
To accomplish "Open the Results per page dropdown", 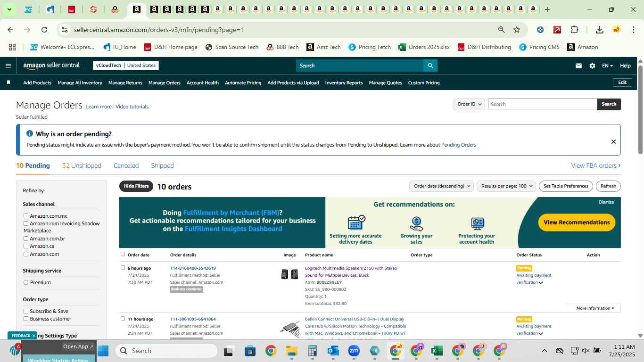I will click(506, 186).
